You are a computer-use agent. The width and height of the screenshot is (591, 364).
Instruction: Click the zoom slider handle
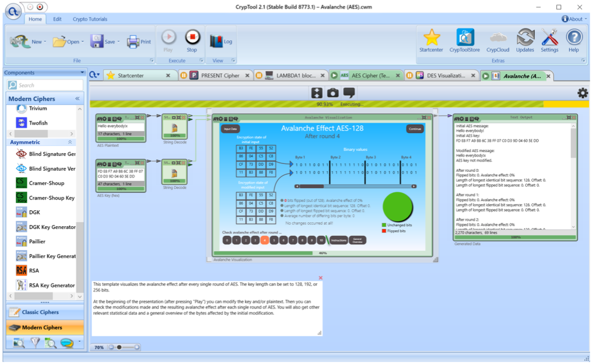click(x=119, y=348)
